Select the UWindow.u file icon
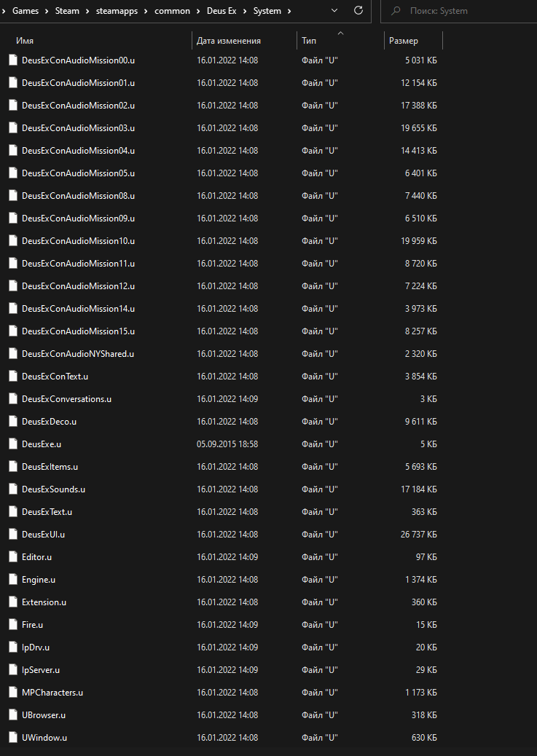 coord(12,737)
